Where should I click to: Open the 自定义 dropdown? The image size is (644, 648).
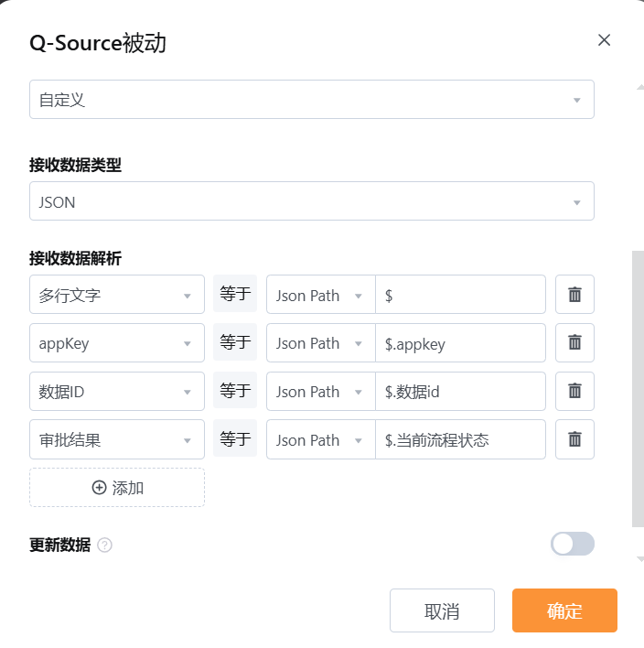point(312,99)
